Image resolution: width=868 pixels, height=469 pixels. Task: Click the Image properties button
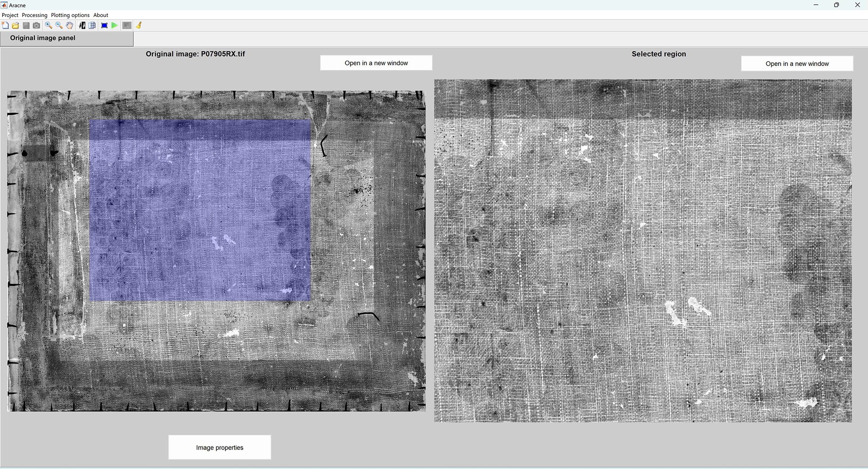tap(220, 447)
